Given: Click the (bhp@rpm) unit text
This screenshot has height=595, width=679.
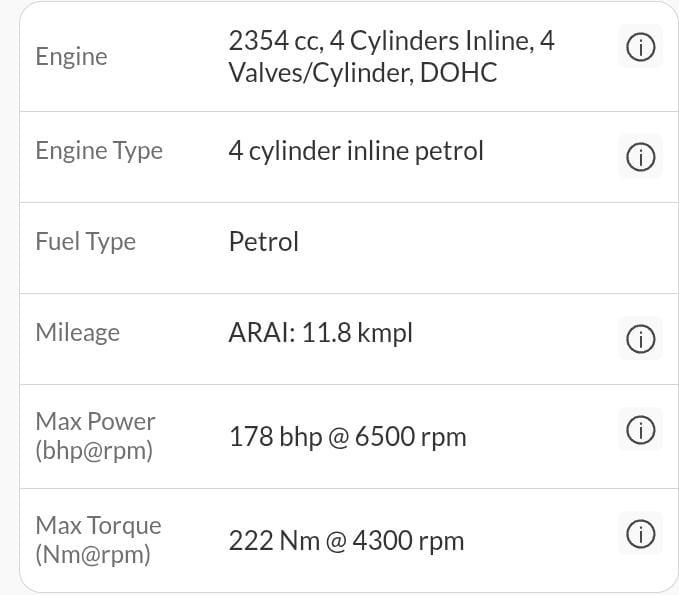Looking at the screenshot, I should [x=94, y=451].
